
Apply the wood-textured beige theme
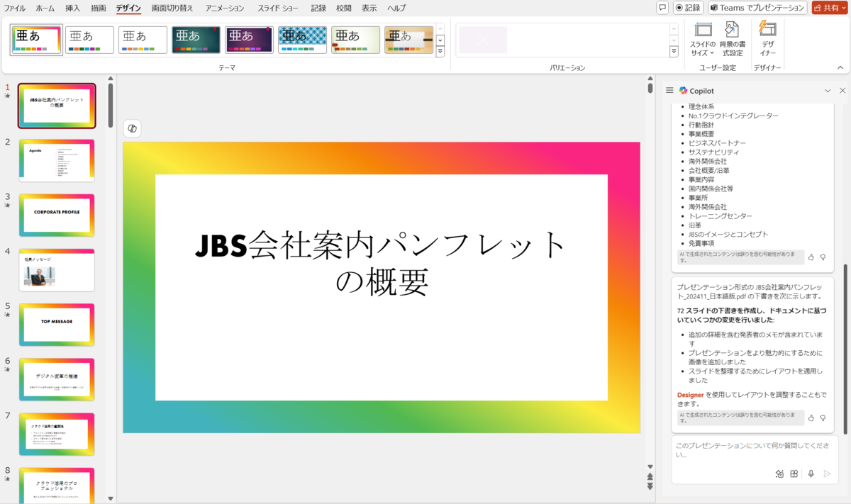(x=409, y=40)
